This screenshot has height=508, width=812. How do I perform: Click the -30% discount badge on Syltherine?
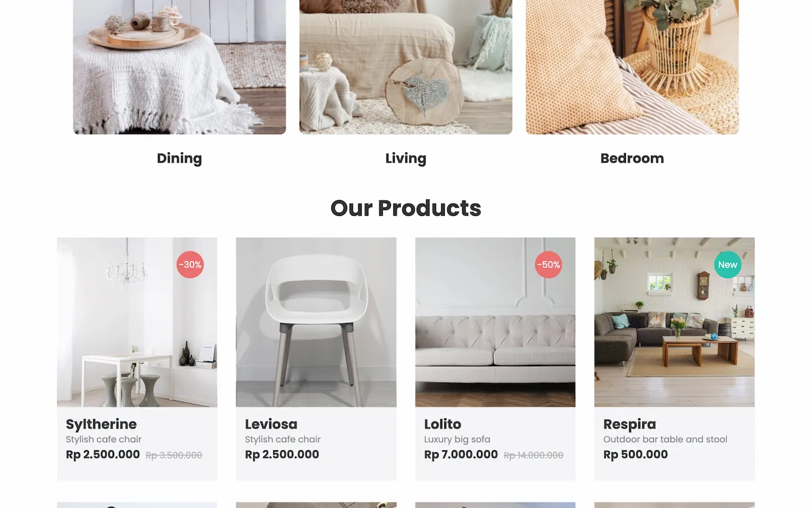coord(190,265)
